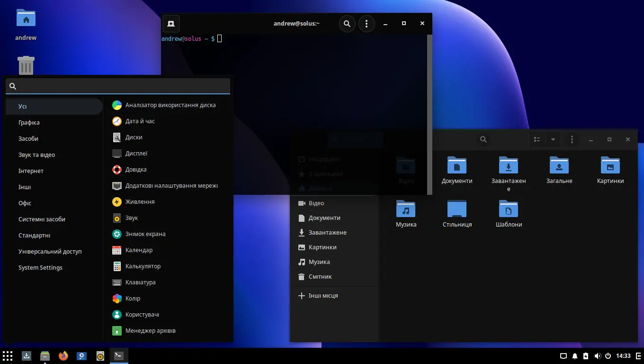This screenshot has height=364, width=644.
Task: Choose the Системні засоби category
Action: coord(54,219)
